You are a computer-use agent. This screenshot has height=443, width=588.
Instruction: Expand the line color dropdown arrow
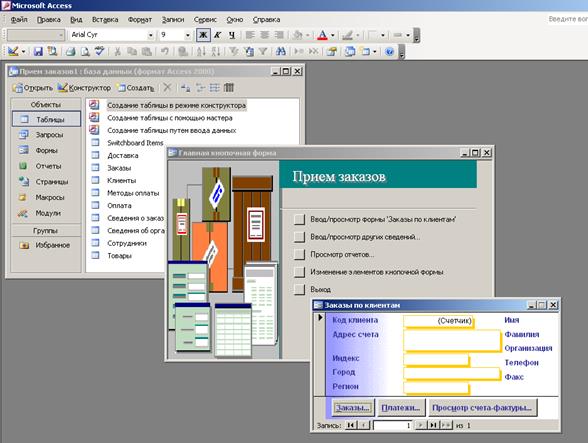click(358, 35)
